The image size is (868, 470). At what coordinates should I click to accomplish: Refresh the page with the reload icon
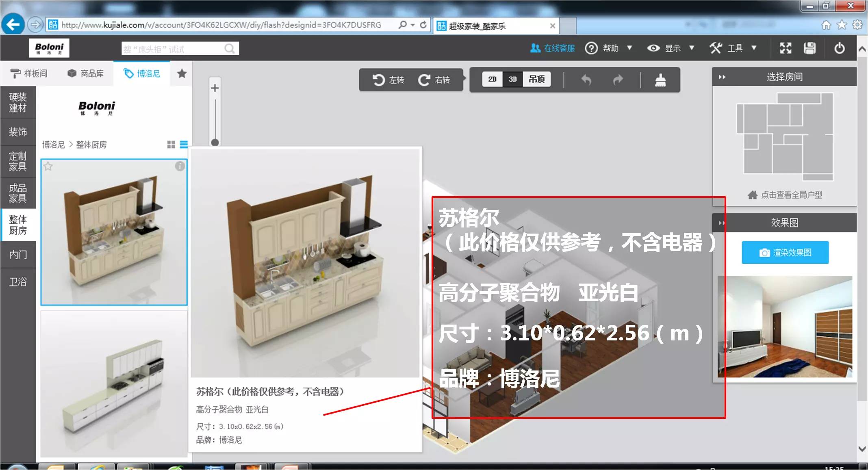(423, 25)
